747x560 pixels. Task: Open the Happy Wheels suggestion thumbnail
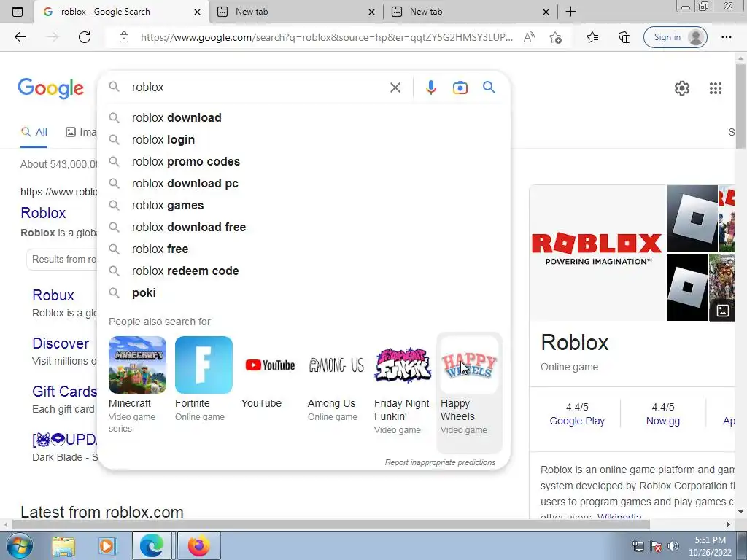(x=469, y=365)
